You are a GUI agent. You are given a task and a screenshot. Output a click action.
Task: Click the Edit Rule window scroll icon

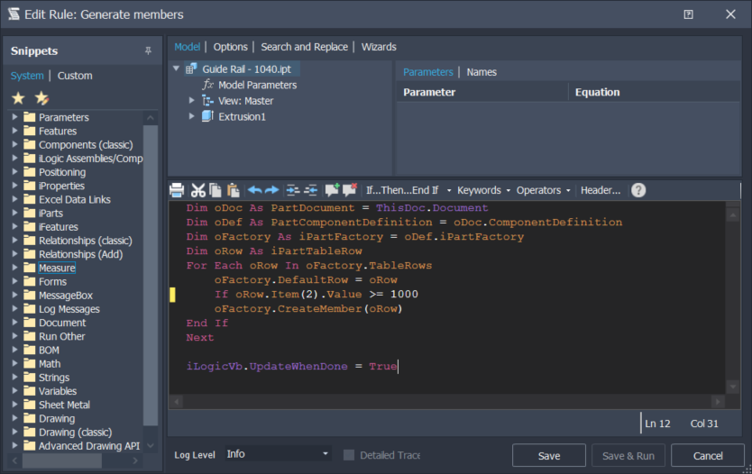click(13, 14)
